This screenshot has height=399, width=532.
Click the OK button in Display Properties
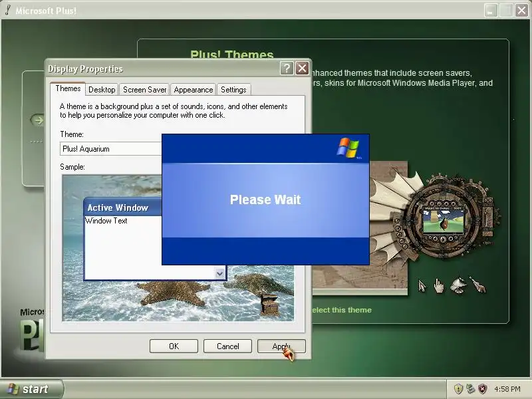(x=174, y=346)
